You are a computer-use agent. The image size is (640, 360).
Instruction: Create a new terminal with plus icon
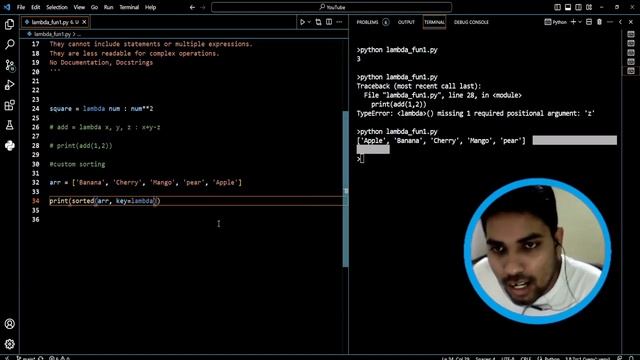573,22
